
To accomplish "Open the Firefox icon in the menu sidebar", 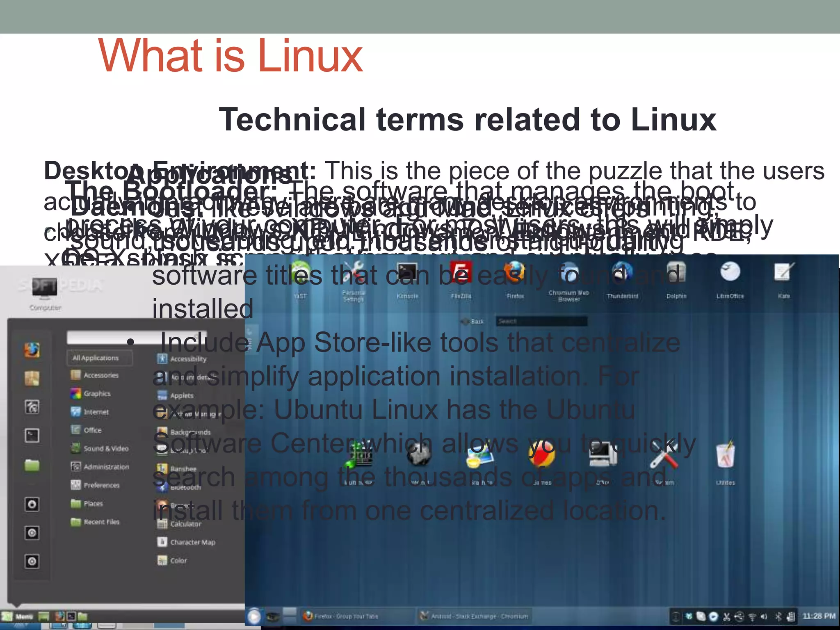I will point(32,350).
